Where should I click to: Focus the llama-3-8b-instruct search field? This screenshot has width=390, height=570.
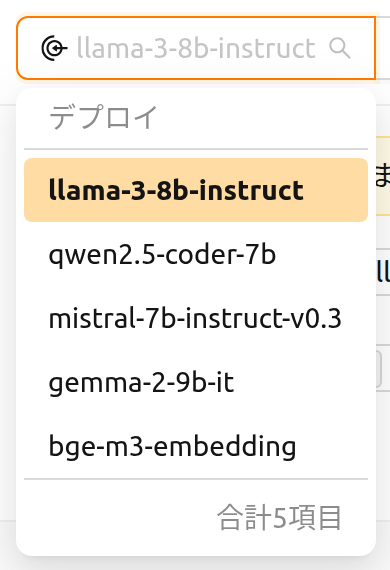point(196,48)
